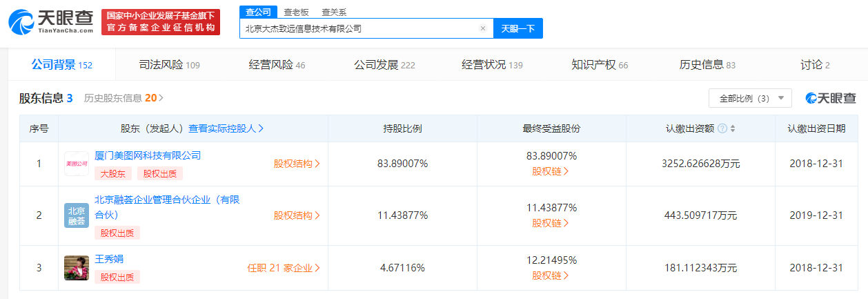Switch to the 查老板 search tab
Viewport: 868px width, 299px height.
point(296,12)
